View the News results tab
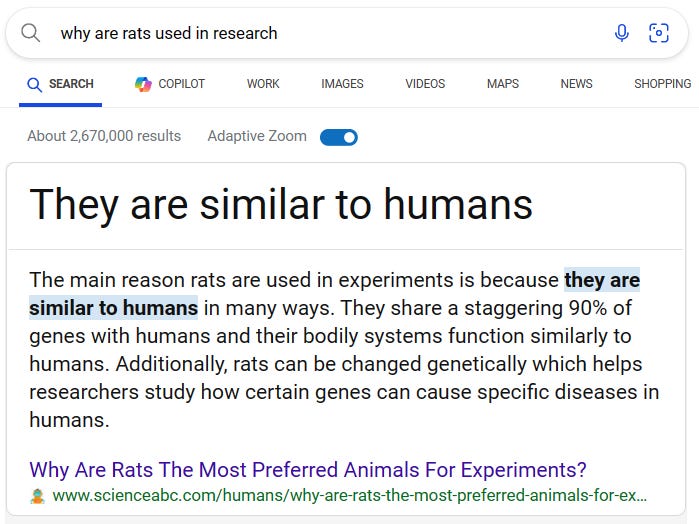699x524 pixels. [576, 84]
